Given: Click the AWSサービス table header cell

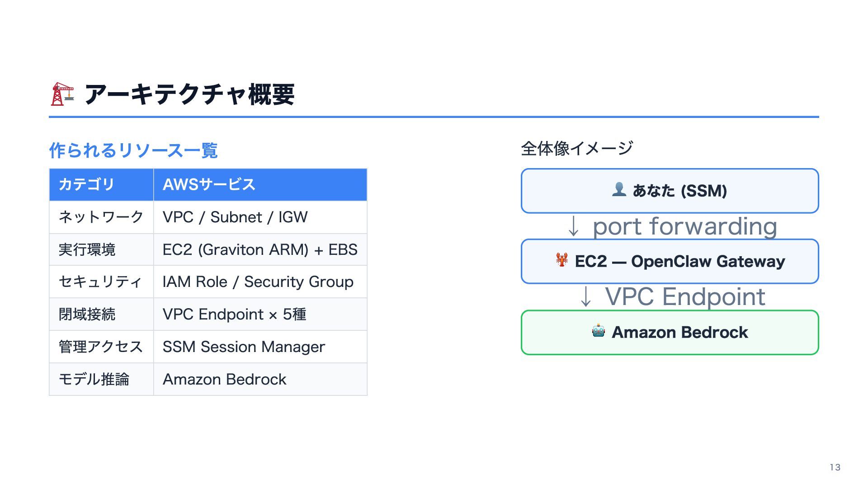Looking at the screenshot, I should coord(260,184).
